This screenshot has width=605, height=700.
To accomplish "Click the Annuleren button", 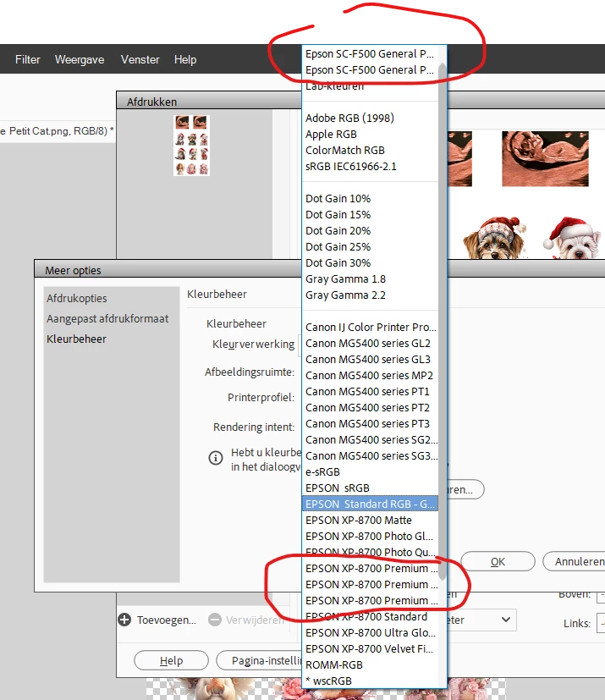I will 575,561.
